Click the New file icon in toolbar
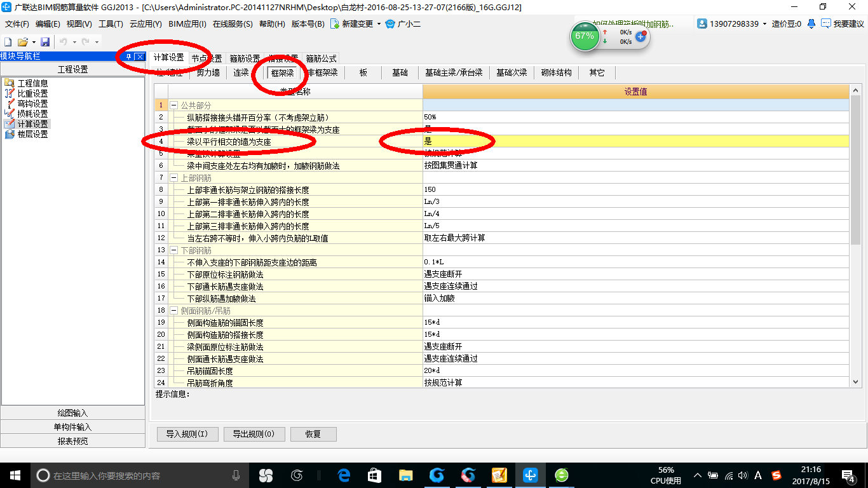The image size is (868, 488). point(8,41)
